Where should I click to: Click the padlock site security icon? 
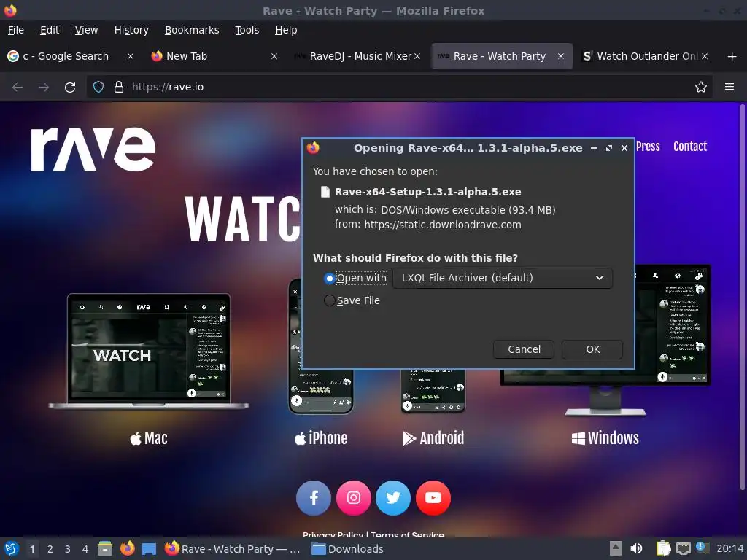(119, 87)
